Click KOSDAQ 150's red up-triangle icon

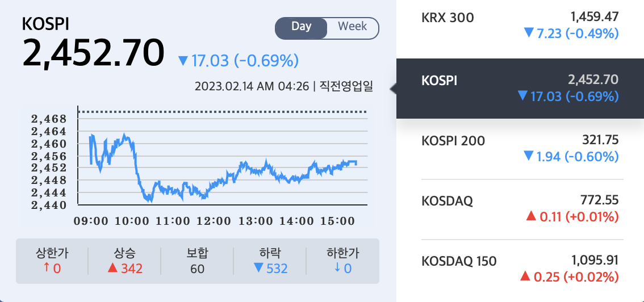pyautogui.click(x=524, y=276)
